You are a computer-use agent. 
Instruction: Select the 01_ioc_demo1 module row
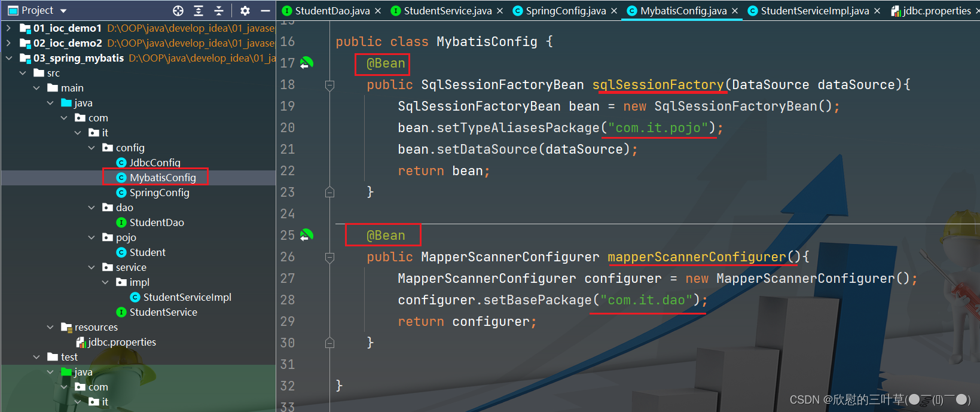(138, 28)
